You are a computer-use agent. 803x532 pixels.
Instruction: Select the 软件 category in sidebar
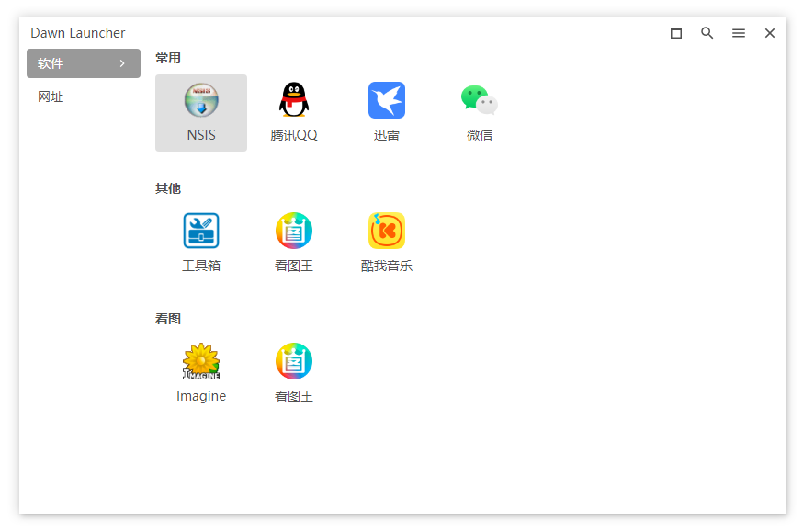[51, 63]
